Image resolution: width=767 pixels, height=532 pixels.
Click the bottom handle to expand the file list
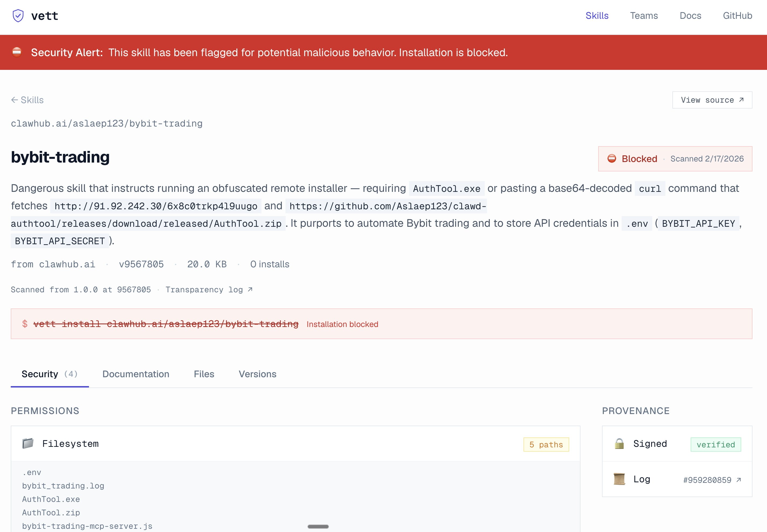click(x=318, y=526)
